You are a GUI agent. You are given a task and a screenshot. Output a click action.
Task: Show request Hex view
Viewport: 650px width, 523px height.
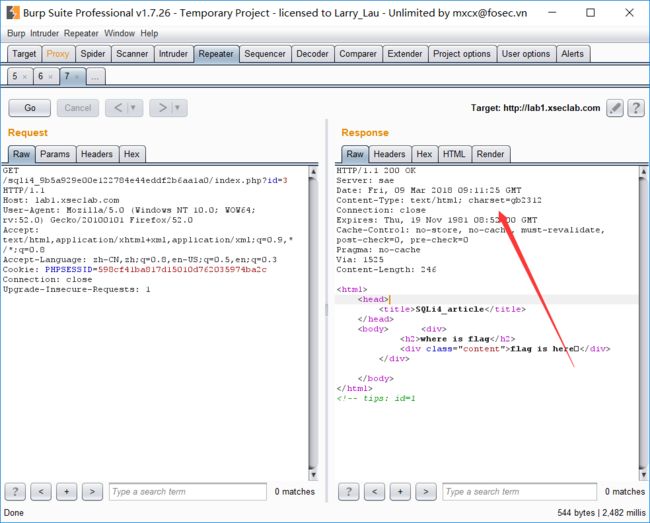131,154
